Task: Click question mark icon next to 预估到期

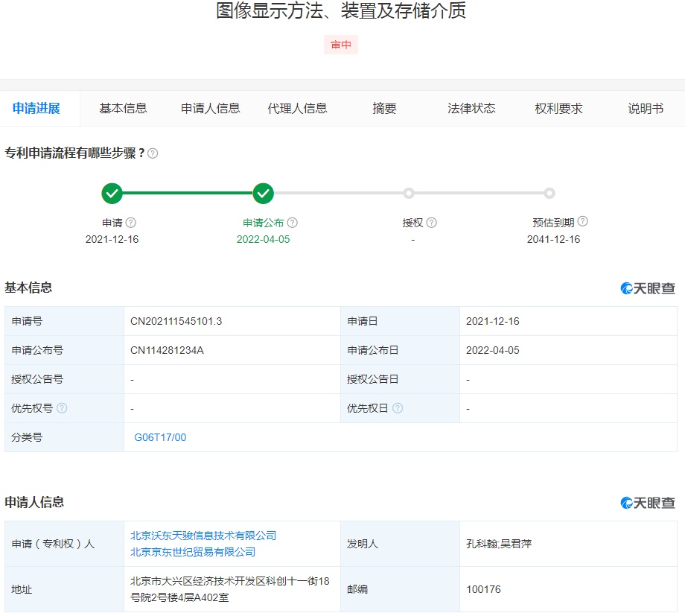Action: click(x=582, y=221)
